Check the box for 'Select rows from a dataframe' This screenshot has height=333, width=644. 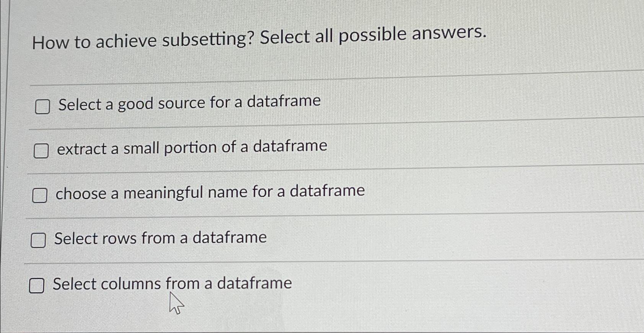[x=39, y=241]
